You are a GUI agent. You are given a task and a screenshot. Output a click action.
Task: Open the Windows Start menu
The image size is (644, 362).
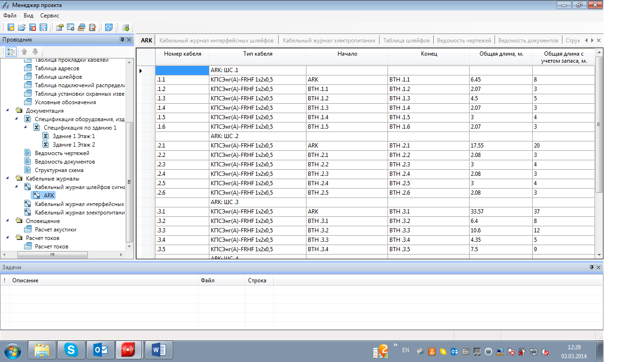click(13, 350)
